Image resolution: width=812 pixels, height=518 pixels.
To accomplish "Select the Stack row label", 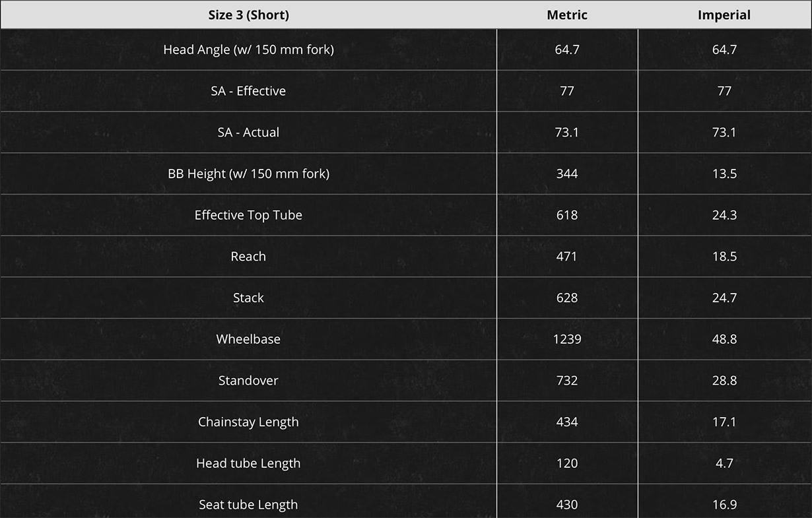I will [x=248, y=298].
